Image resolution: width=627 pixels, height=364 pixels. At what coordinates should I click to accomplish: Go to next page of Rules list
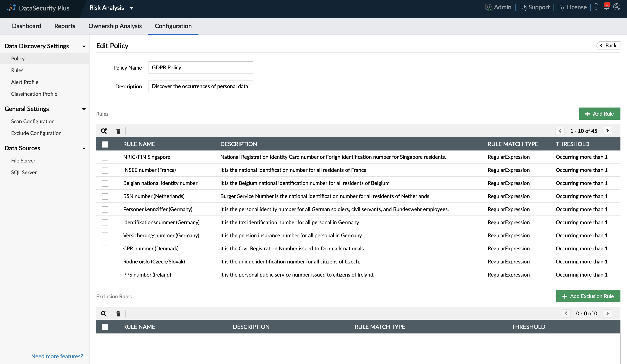pos(608,131)
